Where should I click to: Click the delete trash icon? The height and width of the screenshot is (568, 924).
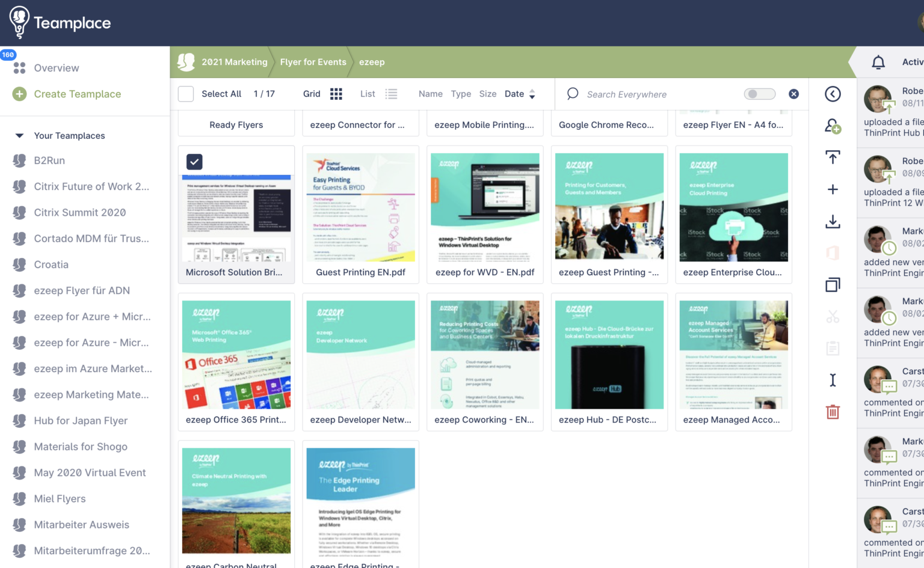(x=833, y=412)
